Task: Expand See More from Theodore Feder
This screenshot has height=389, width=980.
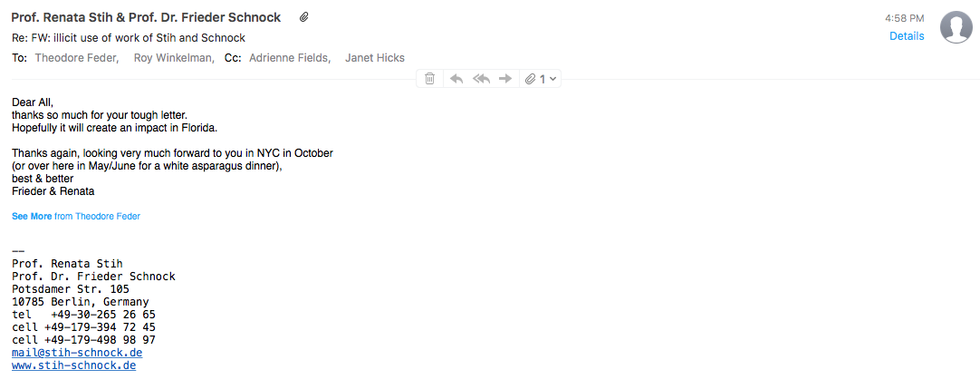Action: pyautogui.click(x=75, y=217)
